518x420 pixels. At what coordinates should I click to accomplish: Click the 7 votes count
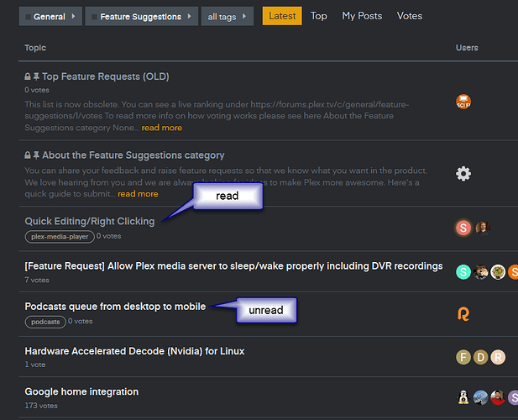[x=37, y=280]
